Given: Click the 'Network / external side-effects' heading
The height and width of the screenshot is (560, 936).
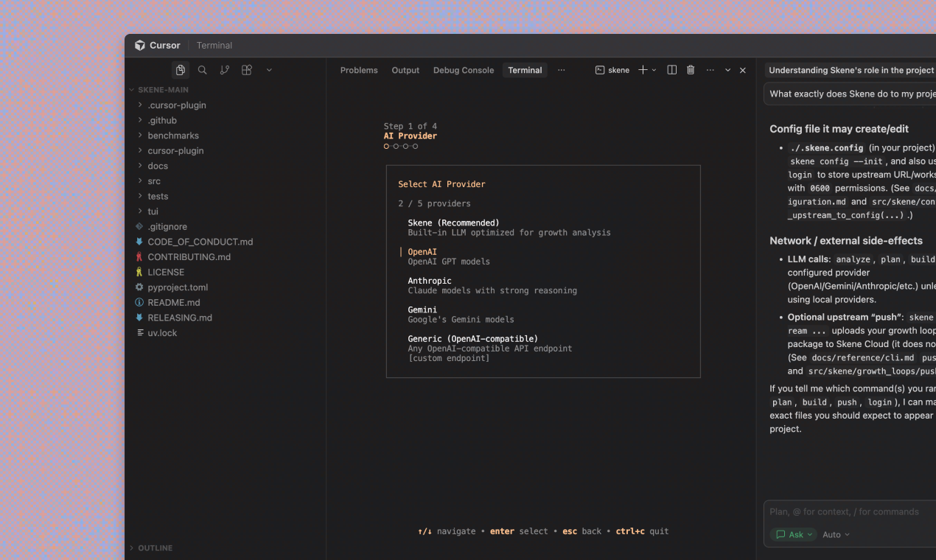Looking at the screenshot, I should tap(845, 240).
